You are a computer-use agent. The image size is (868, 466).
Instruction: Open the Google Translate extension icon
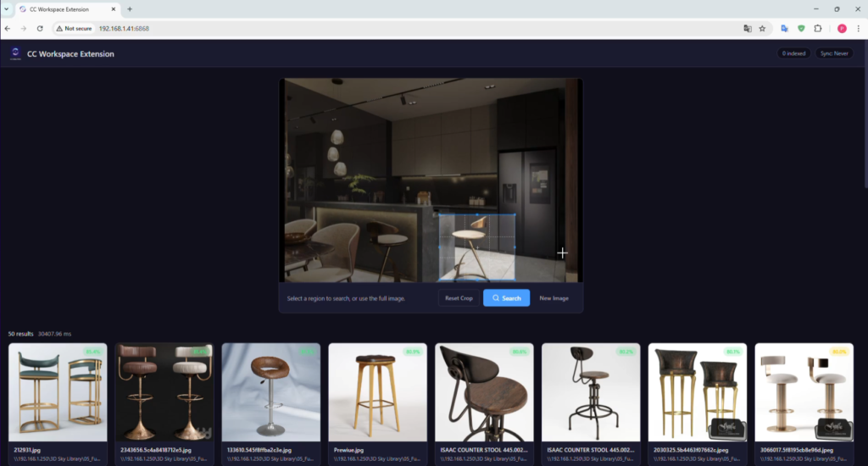click(x=785, y=28)
